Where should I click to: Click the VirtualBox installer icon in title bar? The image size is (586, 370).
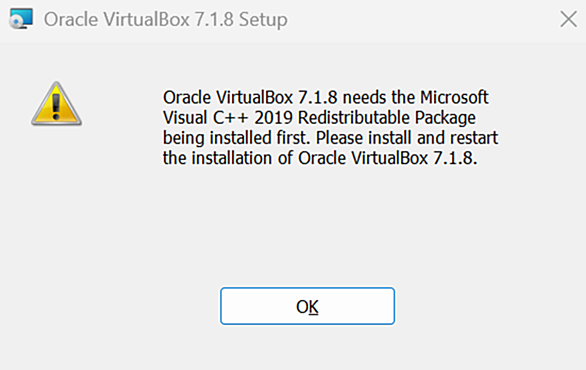point(21,19)
